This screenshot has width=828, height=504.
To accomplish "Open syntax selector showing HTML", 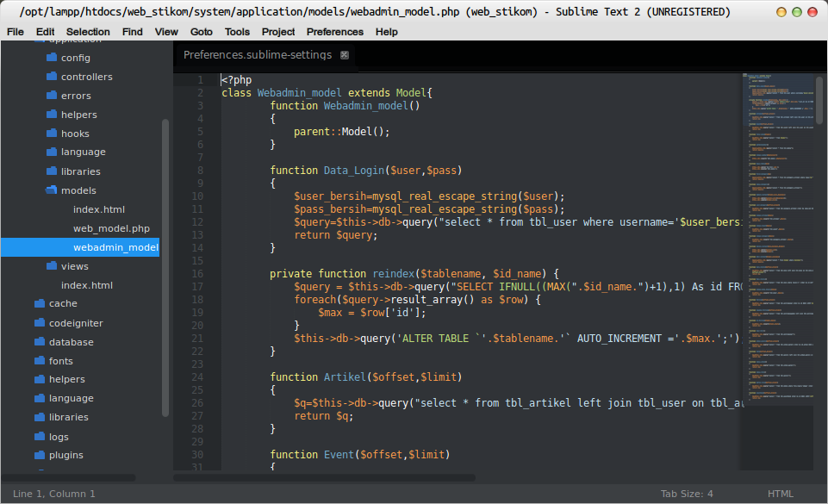I will 780,493.
